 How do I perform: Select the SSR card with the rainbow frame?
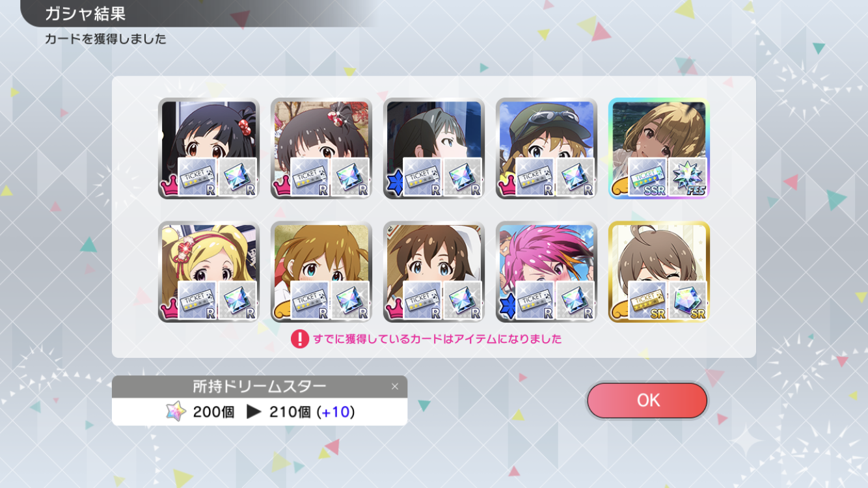click(658, 148)
